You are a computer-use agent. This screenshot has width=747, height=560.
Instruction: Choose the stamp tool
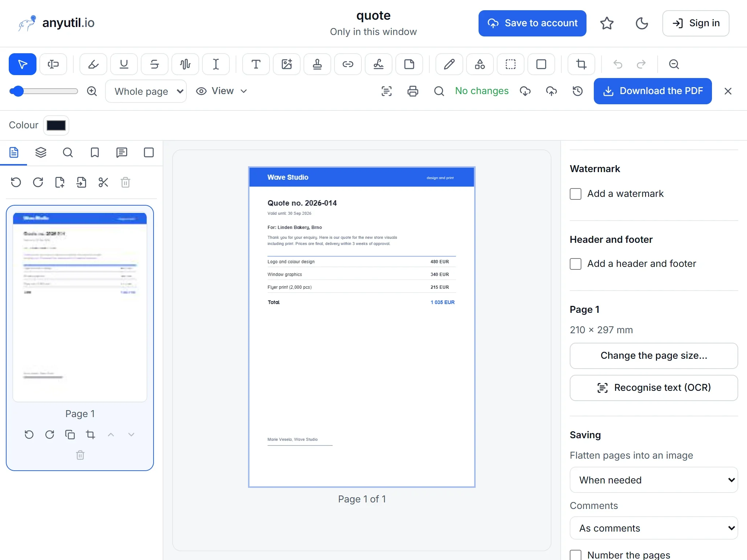[x=317, y=65]
